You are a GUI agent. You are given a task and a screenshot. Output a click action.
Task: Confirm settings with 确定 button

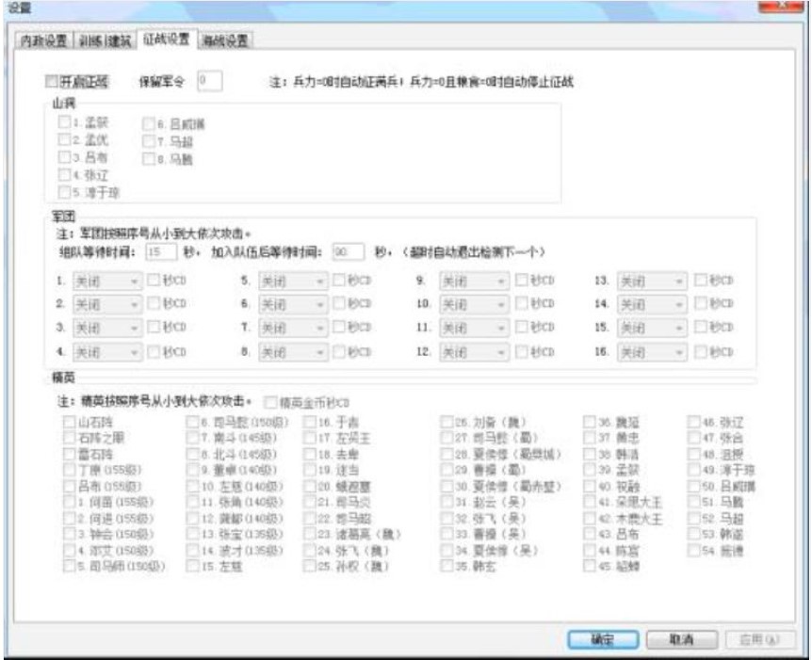coord(603,640)
